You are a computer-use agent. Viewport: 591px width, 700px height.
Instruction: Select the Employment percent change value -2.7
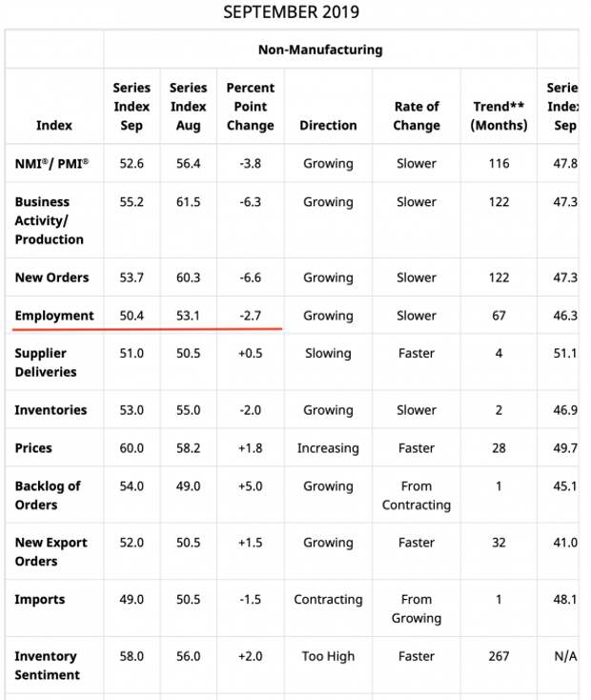tap(250, 316)
